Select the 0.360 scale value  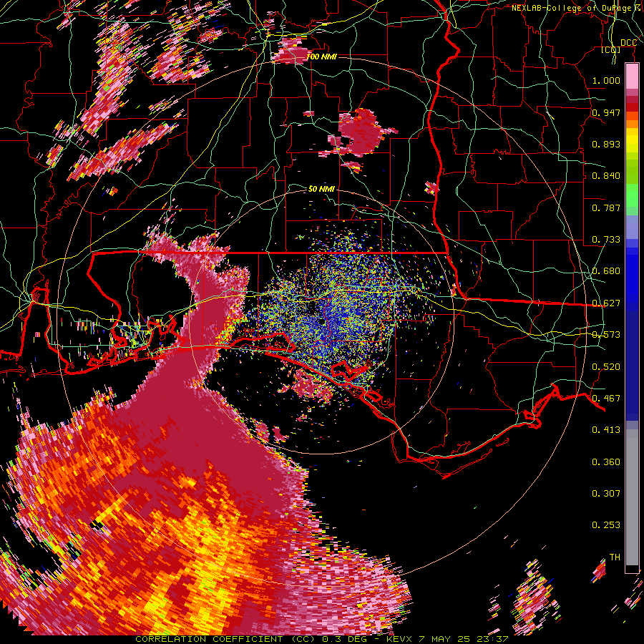[606, 462]
